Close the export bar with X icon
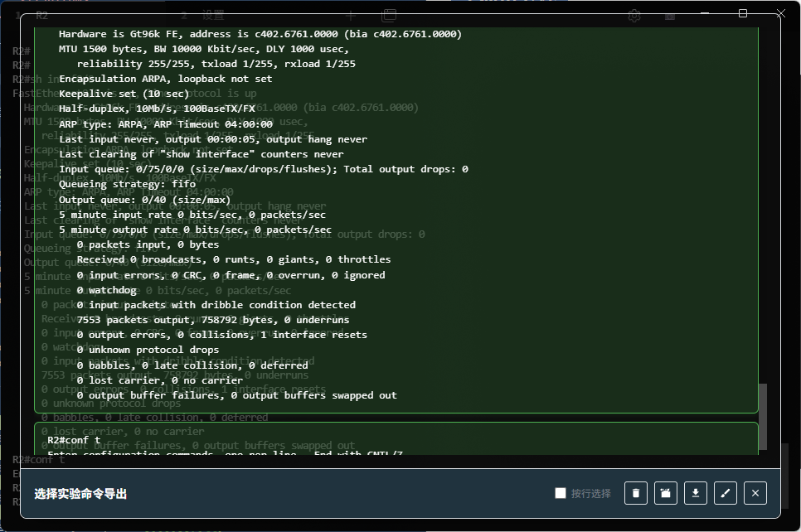The height and width of the screenshot is (532, 801). pyautogui.click(x=755, y=494)
